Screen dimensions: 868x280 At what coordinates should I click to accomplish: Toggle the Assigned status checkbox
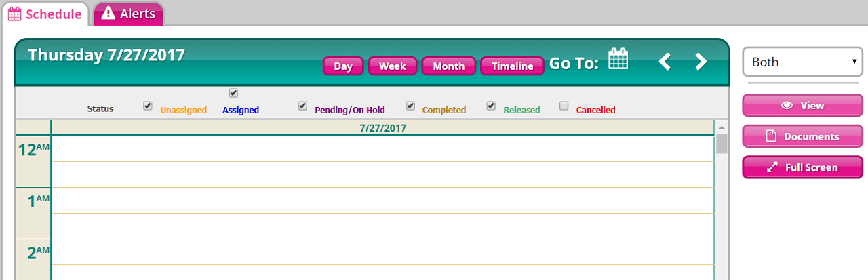(234, 93)
